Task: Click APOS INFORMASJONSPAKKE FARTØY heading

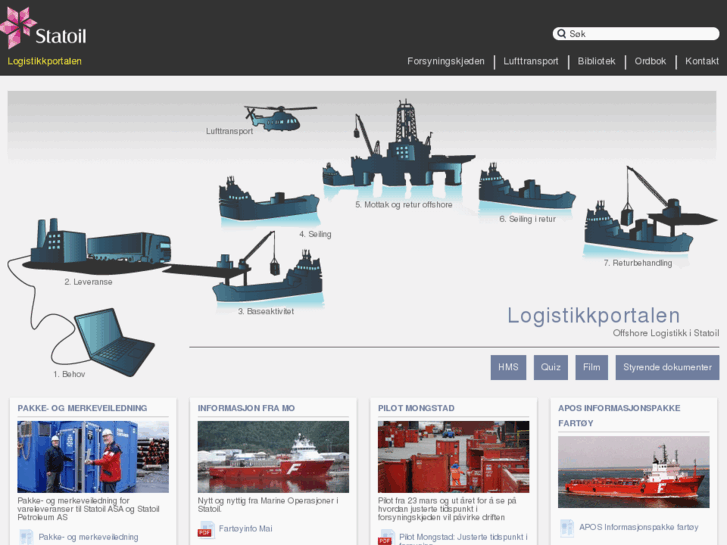Action: [x=619, y=416]
